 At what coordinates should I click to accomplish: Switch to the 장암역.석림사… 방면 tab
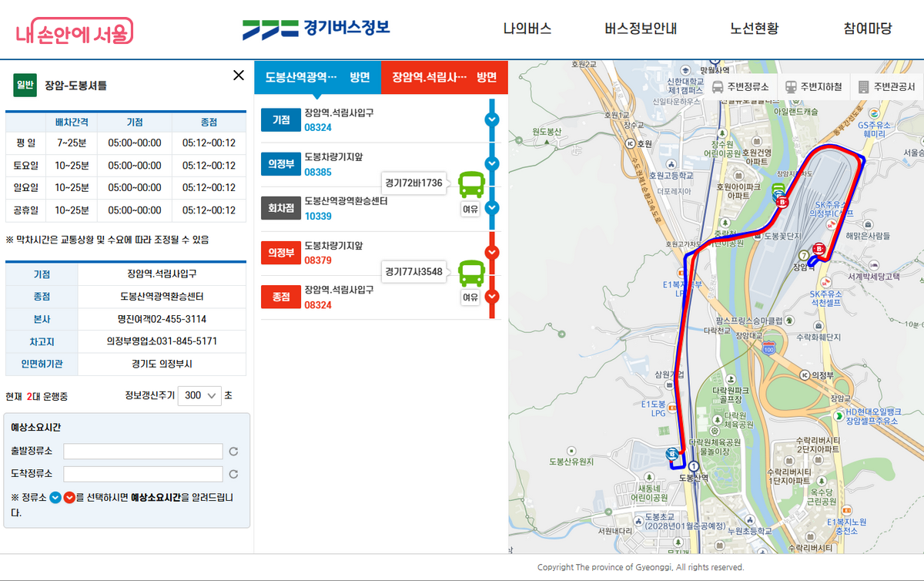pyautogui.click(x=444, y=77)
